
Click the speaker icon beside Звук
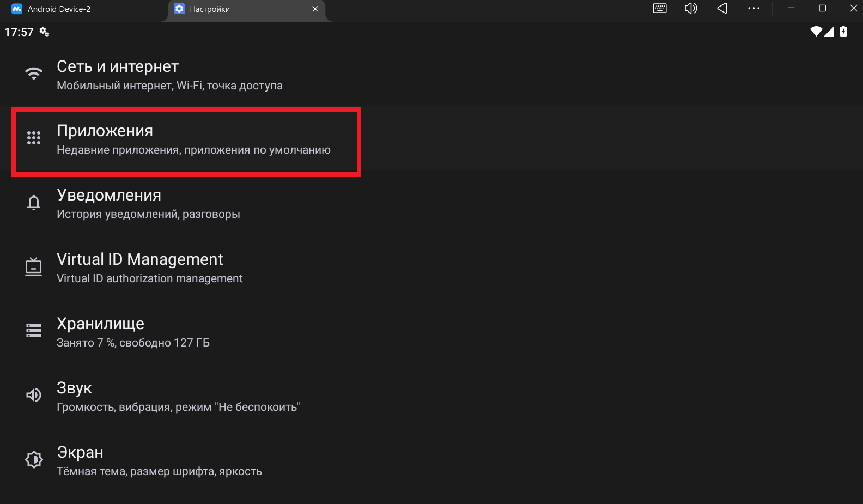click(34, 395)
